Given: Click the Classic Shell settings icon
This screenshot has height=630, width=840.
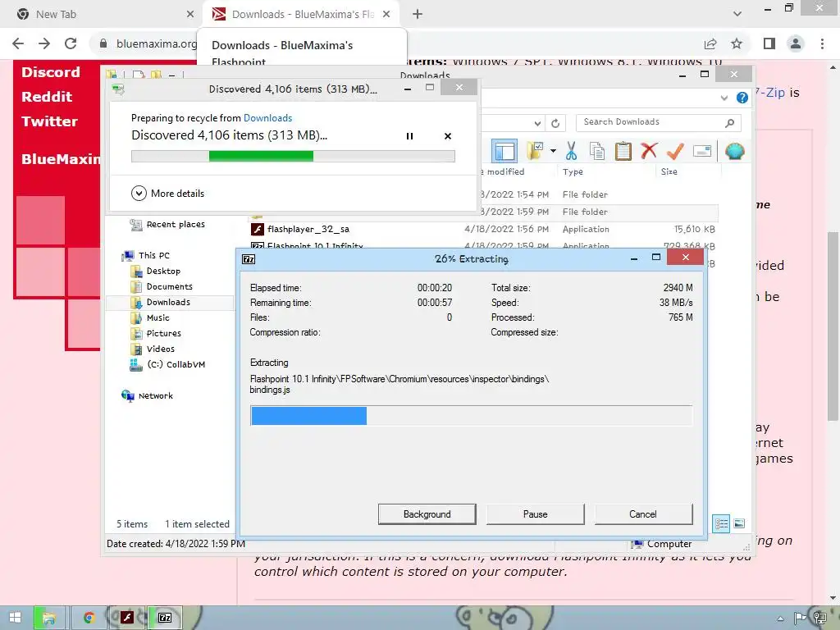Looking at the screenshot, I should (x=734, y=151).
